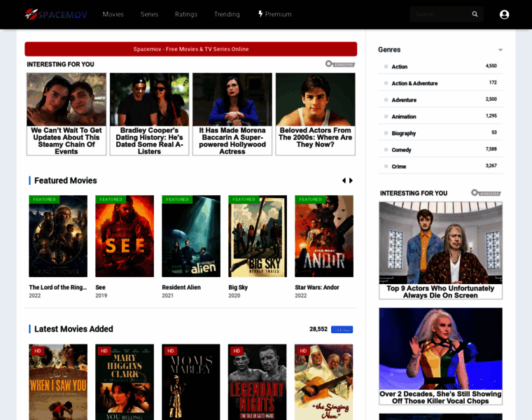Image resolution: width=532 pixels, height=420 pixels.
Task: Open Top 9 Actors Who Die ad
Action: (440, 251)
